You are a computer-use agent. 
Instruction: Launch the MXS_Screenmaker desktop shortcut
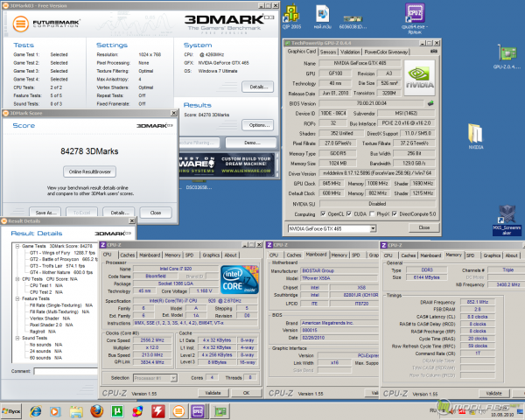pyautogui.click(x=507, y=220)
